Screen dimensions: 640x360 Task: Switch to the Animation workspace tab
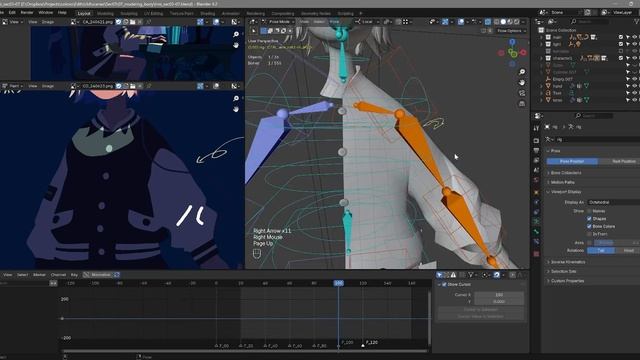[231, 13]
